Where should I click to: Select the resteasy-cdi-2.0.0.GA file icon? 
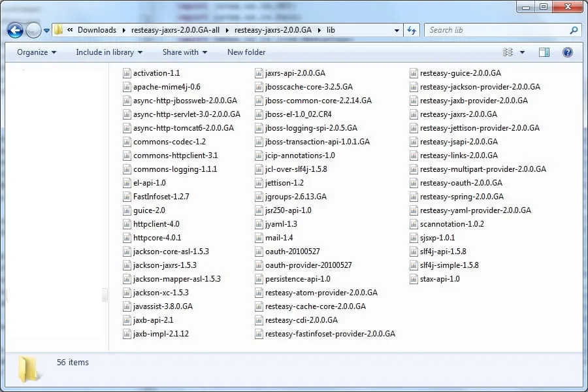click(259, 320)
